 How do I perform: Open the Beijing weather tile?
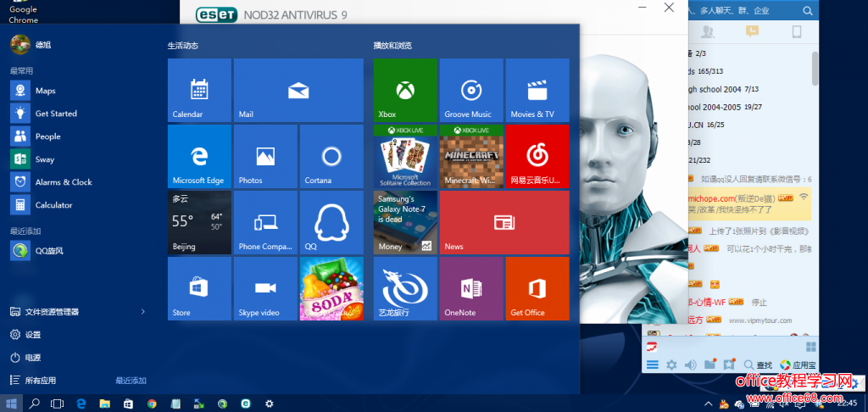coord(199,222)
